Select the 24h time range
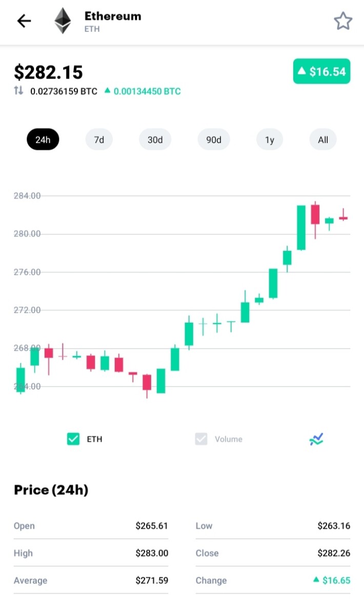Viewport: 364px width, 610px height. pyautogui.click(x=43, y=140)
